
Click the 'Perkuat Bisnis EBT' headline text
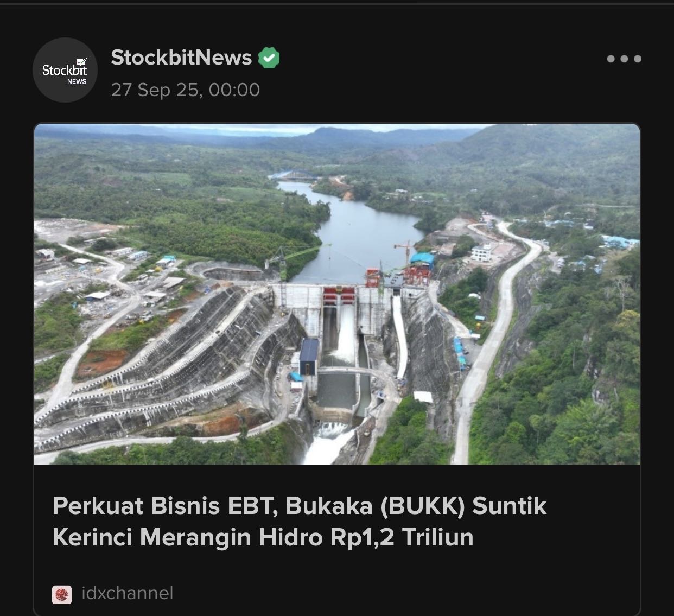tap(166, 506)
